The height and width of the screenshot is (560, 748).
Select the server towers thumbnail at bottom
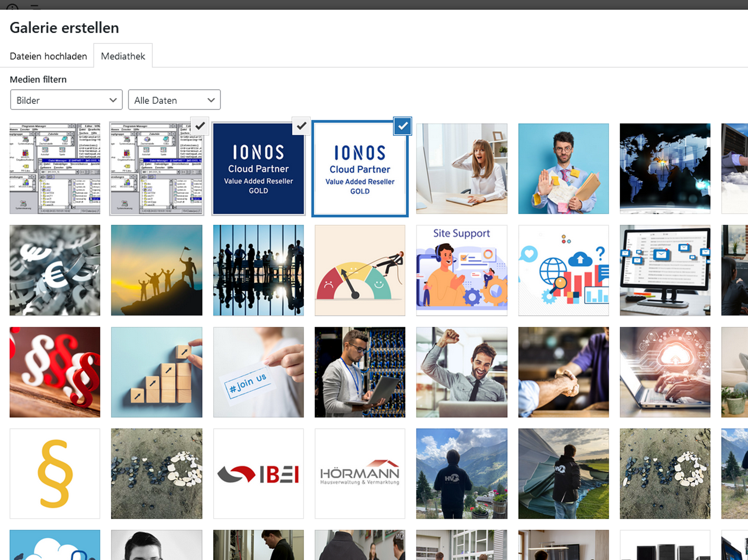click(665, 545)
